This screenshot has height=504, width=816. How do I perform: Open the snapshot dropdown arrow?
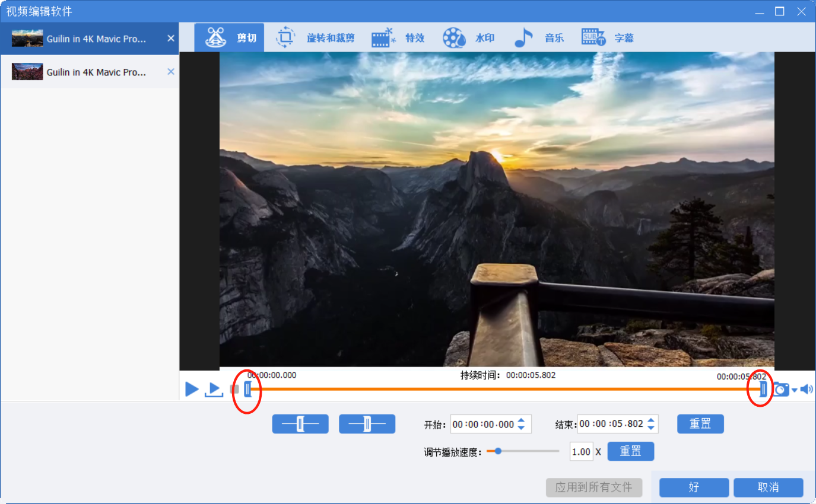(x=794, y=390)
